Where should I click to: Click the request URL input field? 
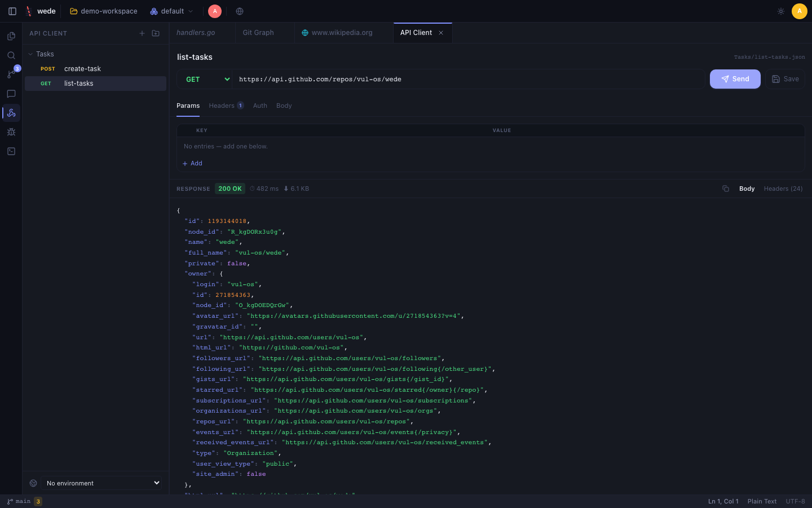(468, 79)
